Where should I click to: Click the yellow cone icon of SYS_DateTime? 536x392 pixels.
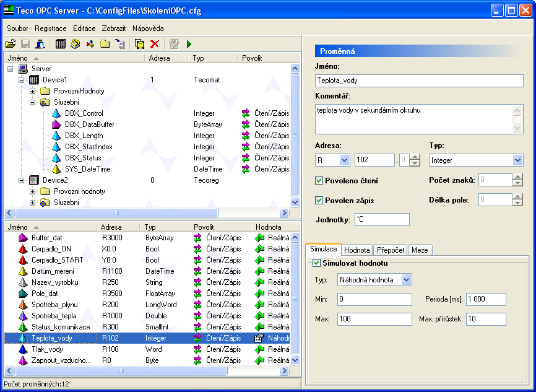point(56,169)
